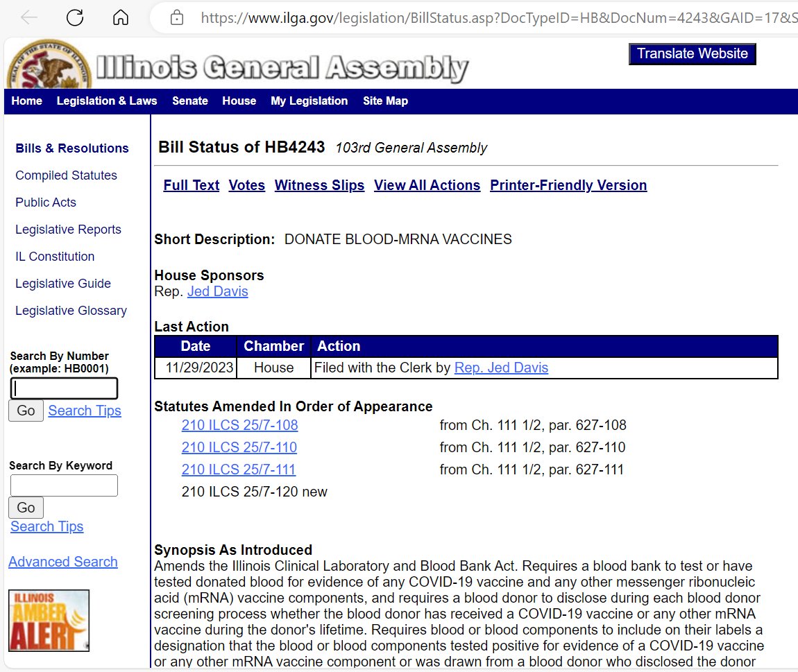Click Go button for number search
Viewport: 798px width, 672px height.
26,411
